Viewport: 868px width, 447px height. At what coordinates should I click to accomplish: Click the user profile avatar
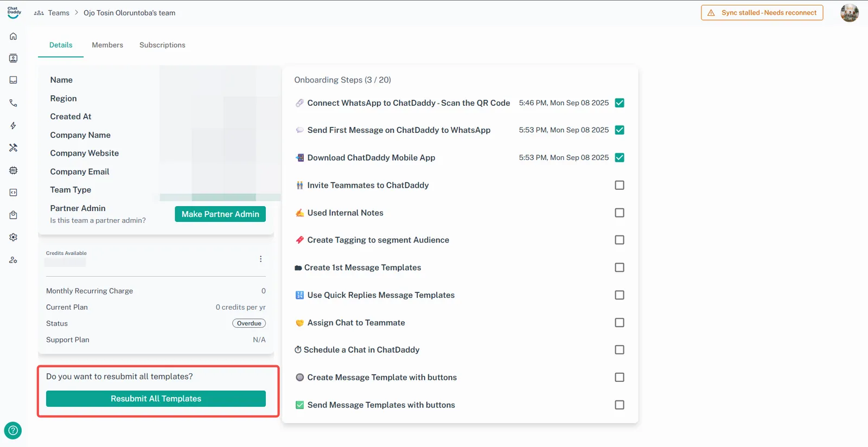click(x=849, y=13)
